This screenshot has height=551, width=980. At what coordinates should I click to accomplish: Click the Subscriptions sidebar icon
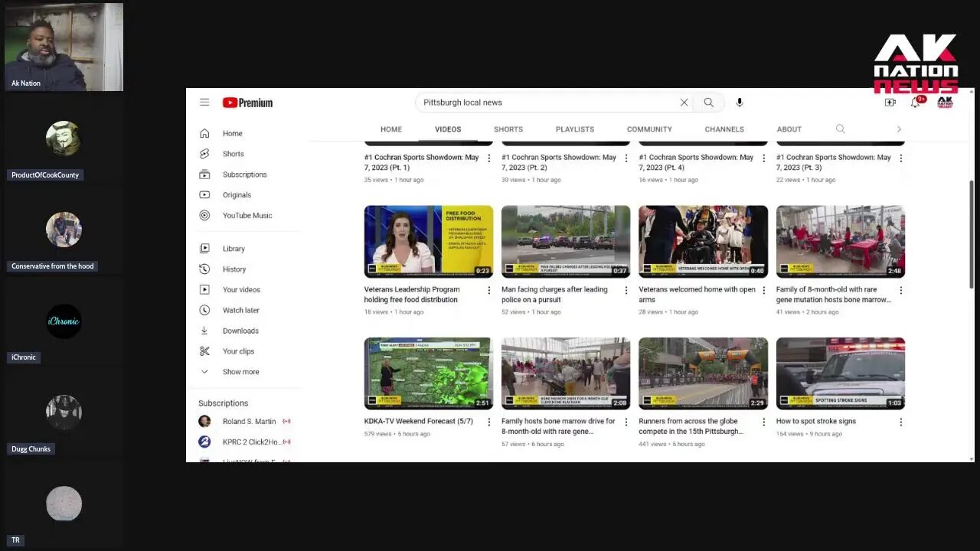(x=204, y=174)
